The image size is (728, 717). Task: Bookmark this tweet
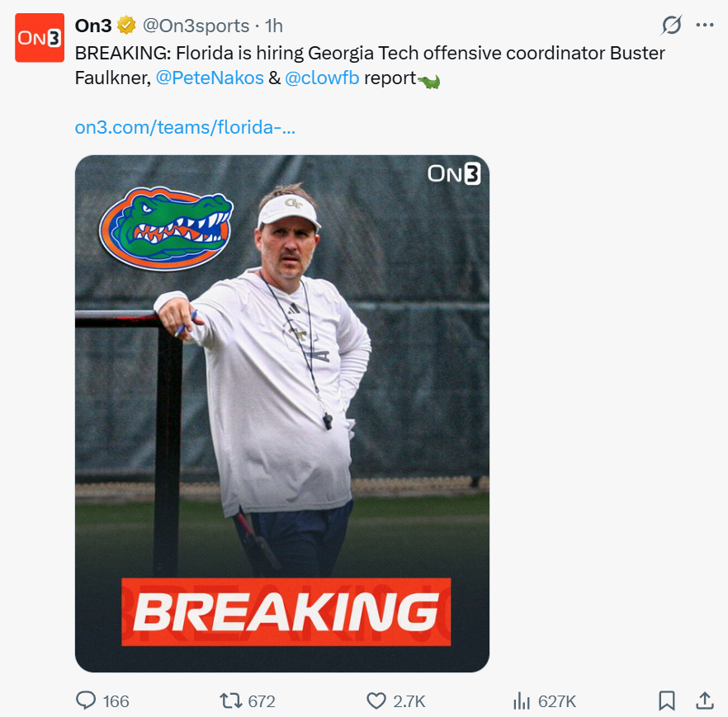tap(667, 700)
